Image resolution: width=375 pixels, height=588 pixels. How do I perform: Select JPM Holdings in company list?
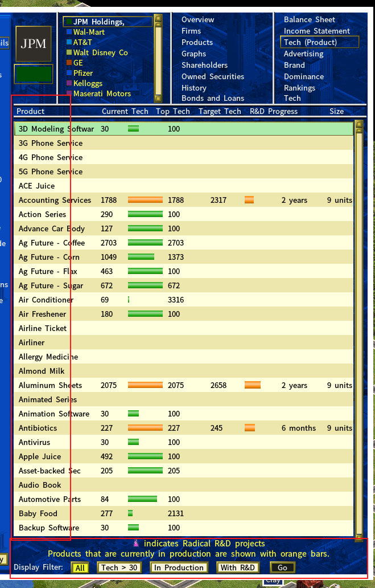[108, 22]
